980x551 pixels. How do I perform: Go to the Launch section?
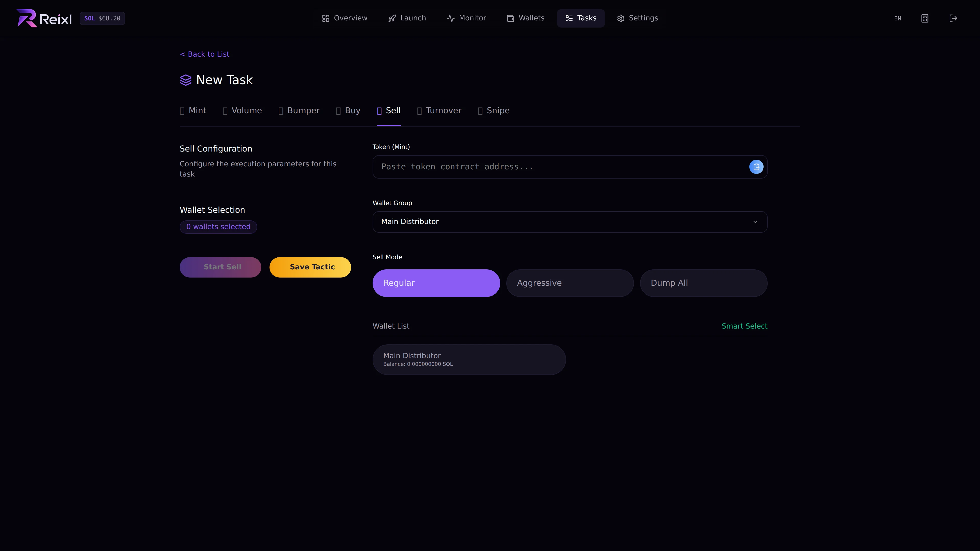pos(407,18)
